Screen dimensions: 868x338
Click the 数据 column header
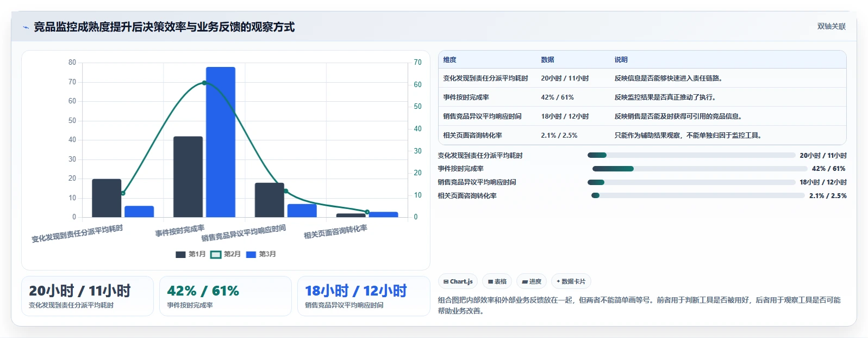click(547, 60)
